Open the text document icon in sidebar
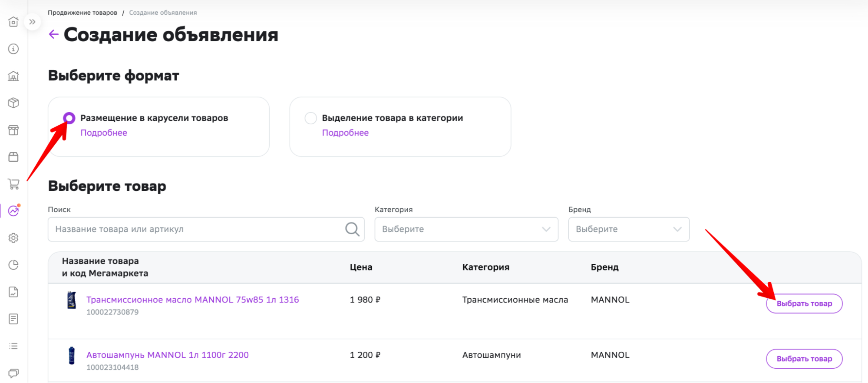This screenshot has width=868, height=383. (13, 319)
